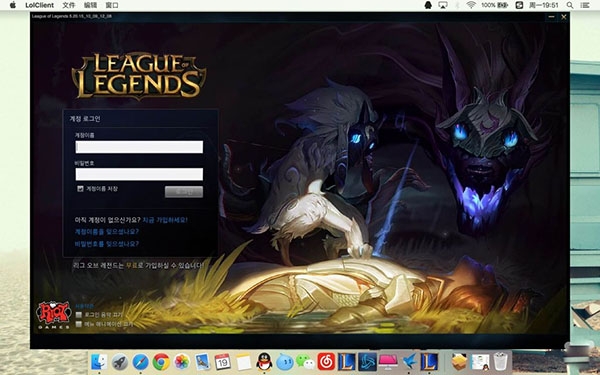Open the Trash in the Dock
Image resolution: width=600 pixels, height=375 pixels.
(x=501, y=362)
